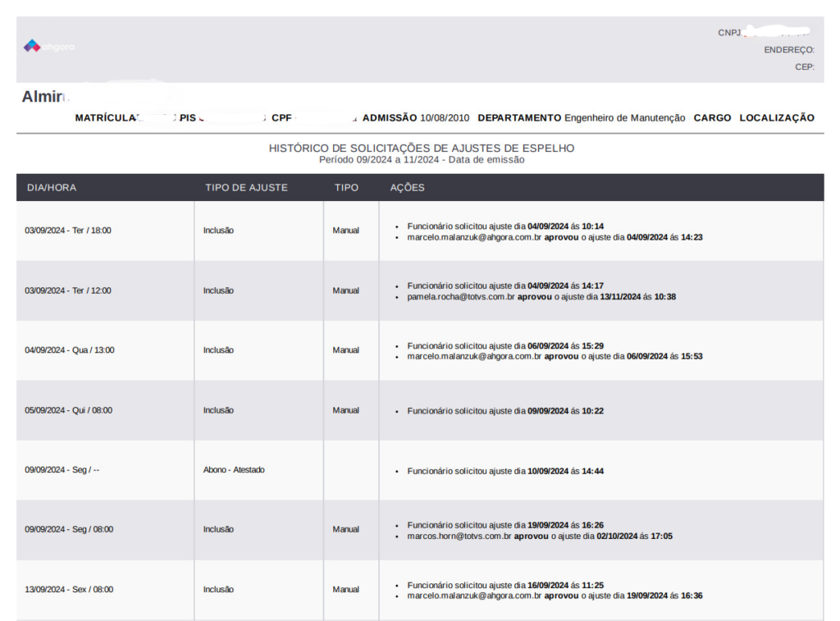Image resolution: width=840 pixels, height=621 pixels.
Task: Click the admission date 10/08/2010
Action: [x=445, y=118]
